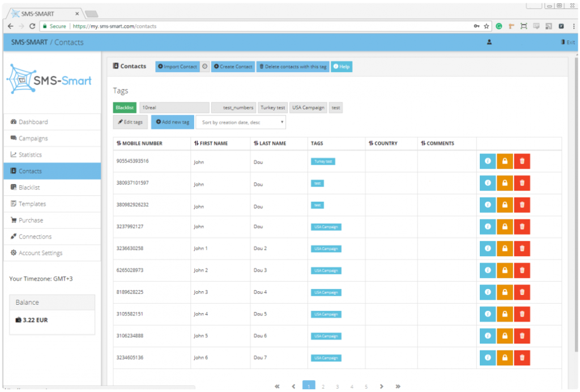Click Add new tag button

pyautogui.click(x=172, y=122)
